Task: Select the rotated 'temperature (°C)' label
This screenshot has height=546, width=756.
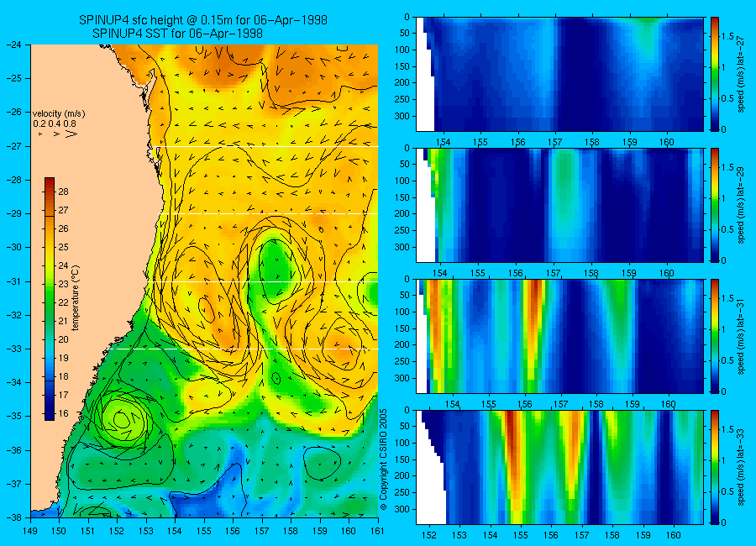Action: click(x=76, y=297)
